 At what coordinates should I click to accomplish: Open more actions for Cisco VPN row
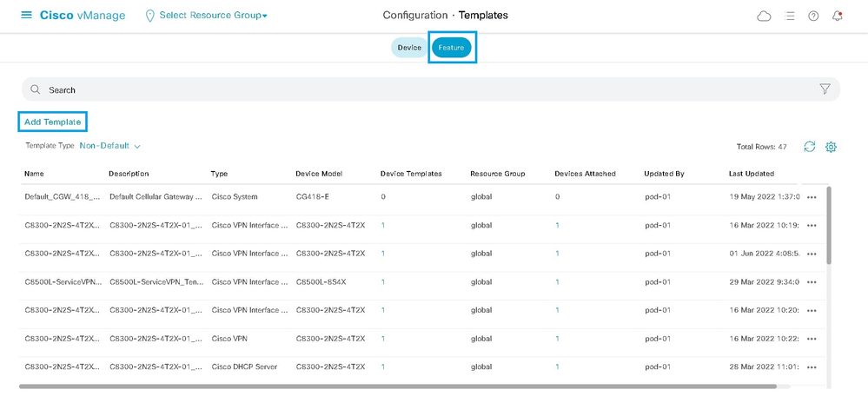tap(812, 339)
